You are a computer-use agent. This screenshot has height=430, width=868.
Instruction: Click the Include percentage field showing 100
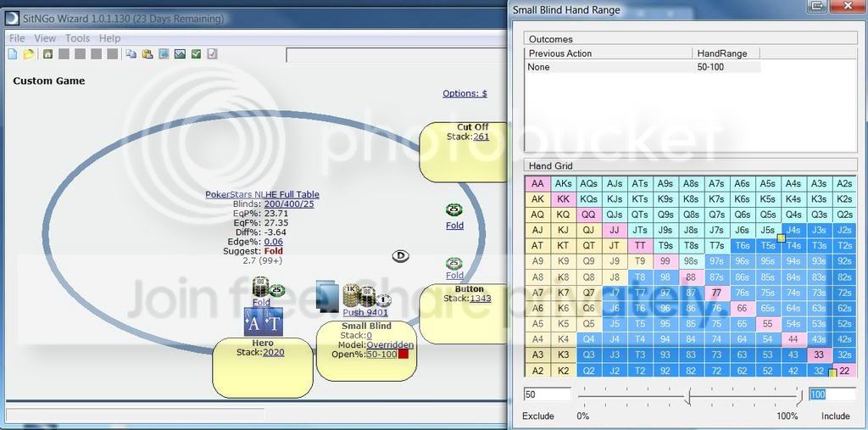pos(832,394)
